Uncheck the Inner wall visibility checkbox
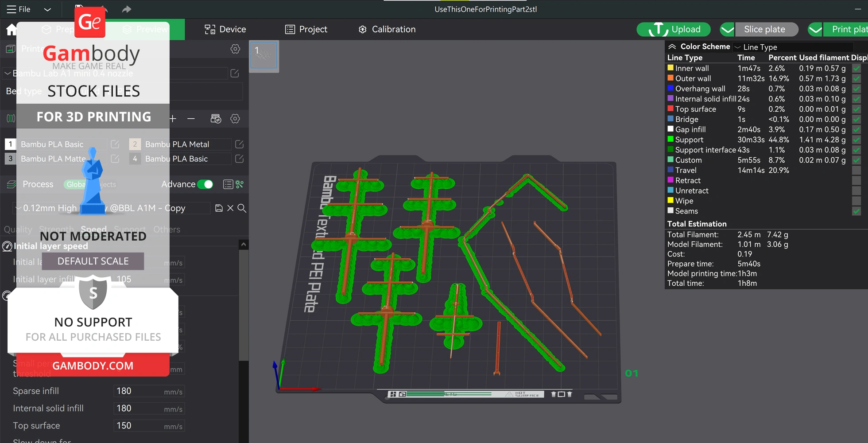The height and width of the screenshot is (443, 868). (856, 68)
